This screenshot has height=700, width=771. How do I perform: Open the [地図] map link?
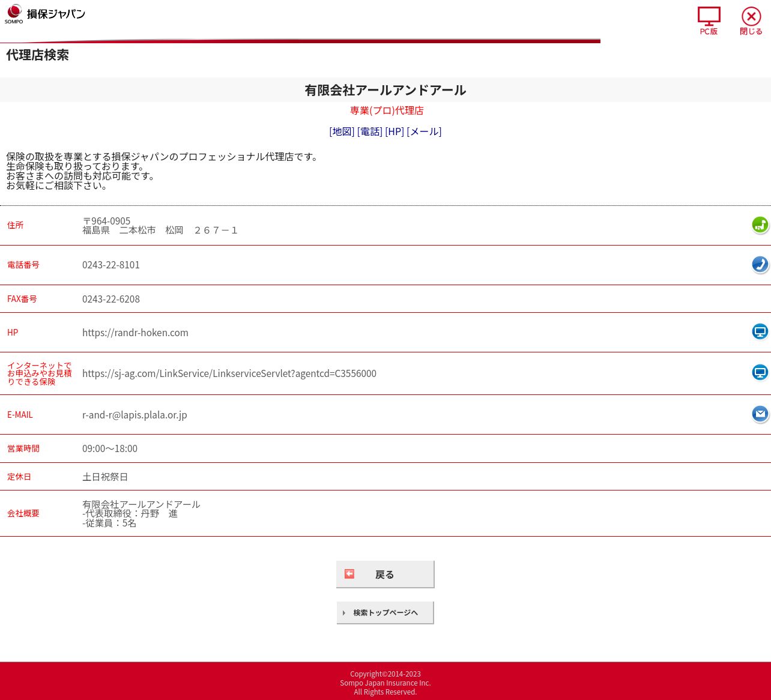pyautogui.click(x=342, y=131)
